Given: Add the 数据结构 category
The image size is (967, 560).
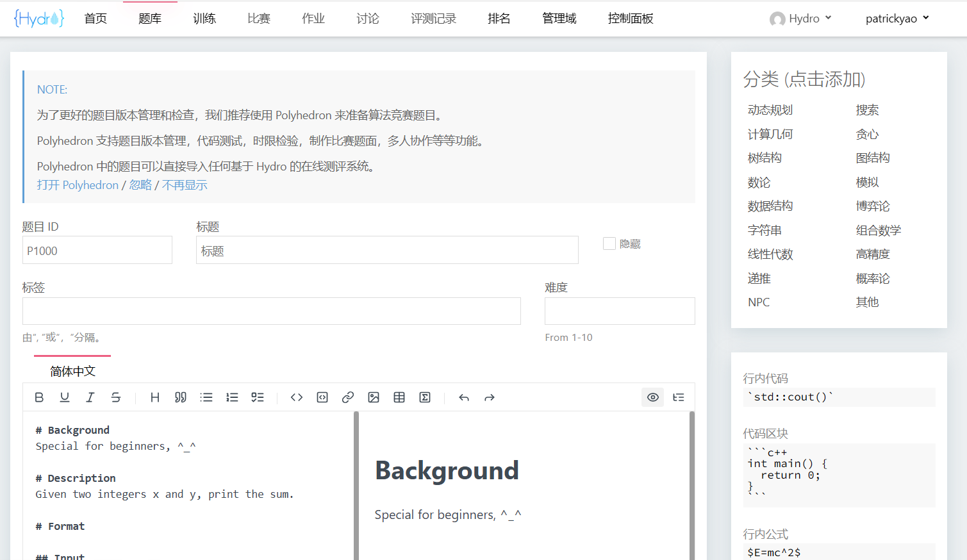Looking at the screenshot, I should pyautogui.click(x=770, y=206).
